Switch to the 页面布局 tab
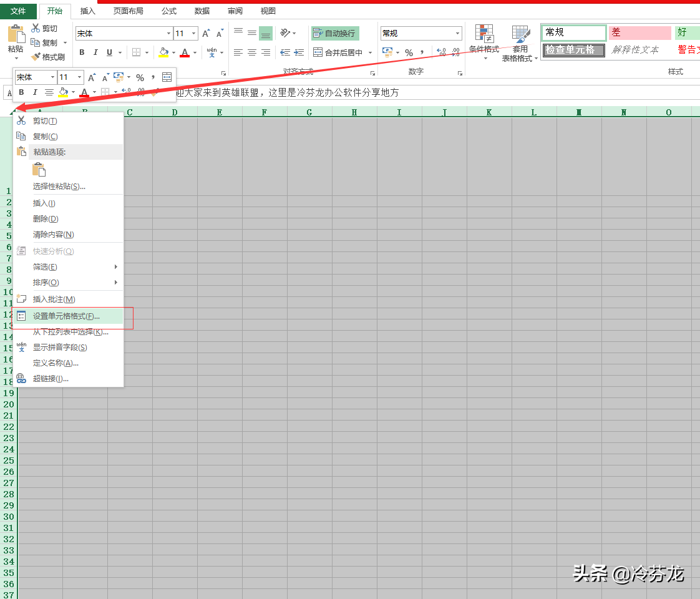 128,11
